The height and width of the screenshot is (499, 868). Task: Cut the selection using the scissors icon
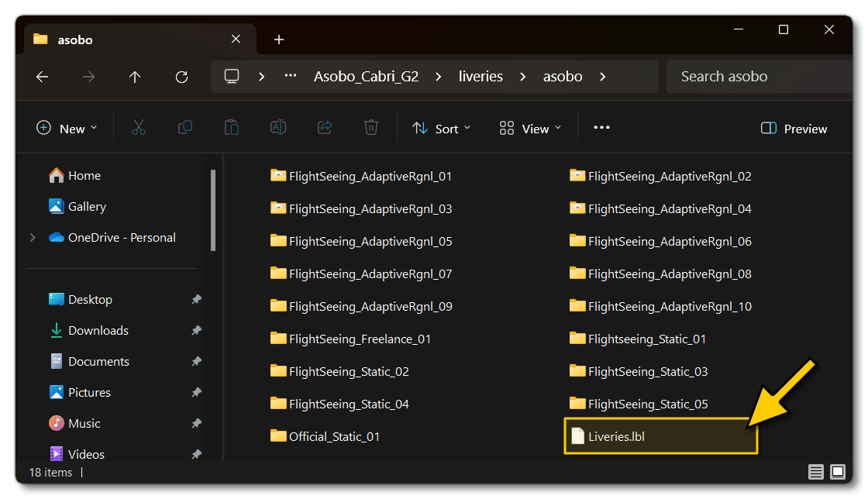(139, 128)
